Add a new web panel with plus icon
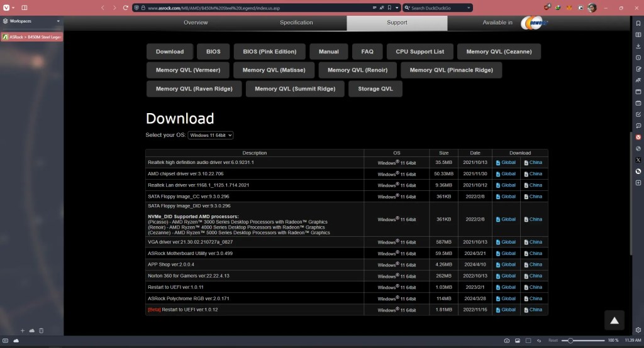This screenshot has height=348, width=644. click(x=638, y=183)
